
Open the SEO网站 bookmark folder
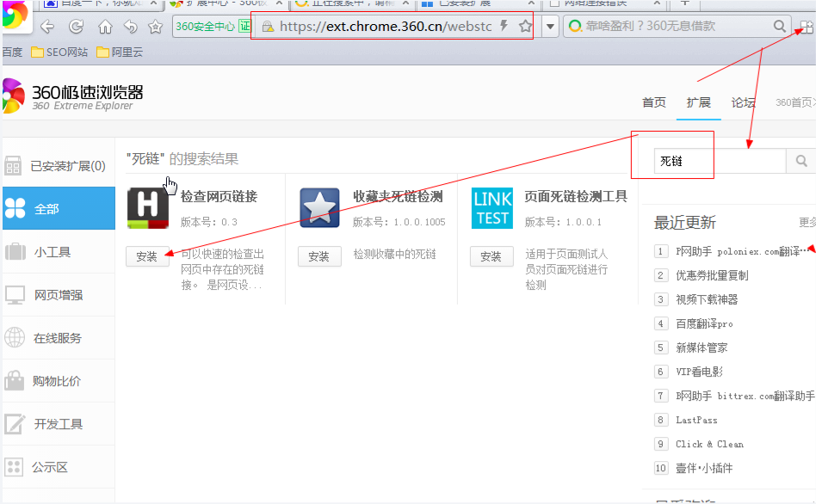(x=59, y=52)
